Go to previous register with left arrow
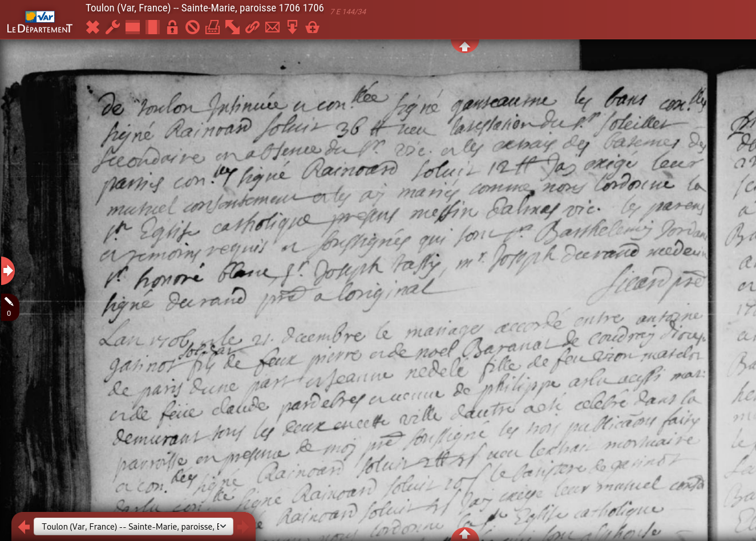 [x=23, y=527]
